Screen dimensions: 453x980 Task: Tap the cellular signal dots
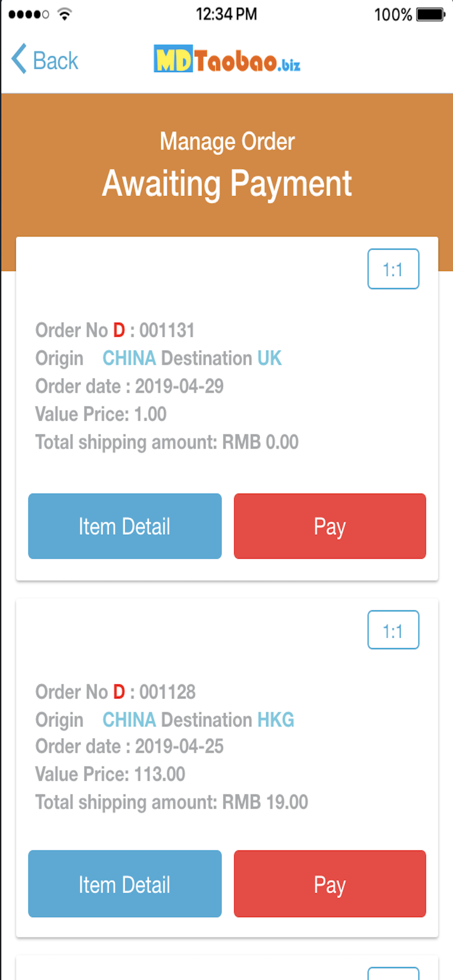28,15
